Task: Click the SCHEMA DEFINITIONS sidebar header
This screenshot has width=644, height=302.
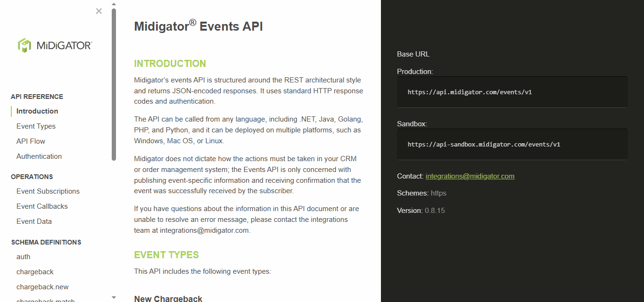Action: click(x=46, y=242)
